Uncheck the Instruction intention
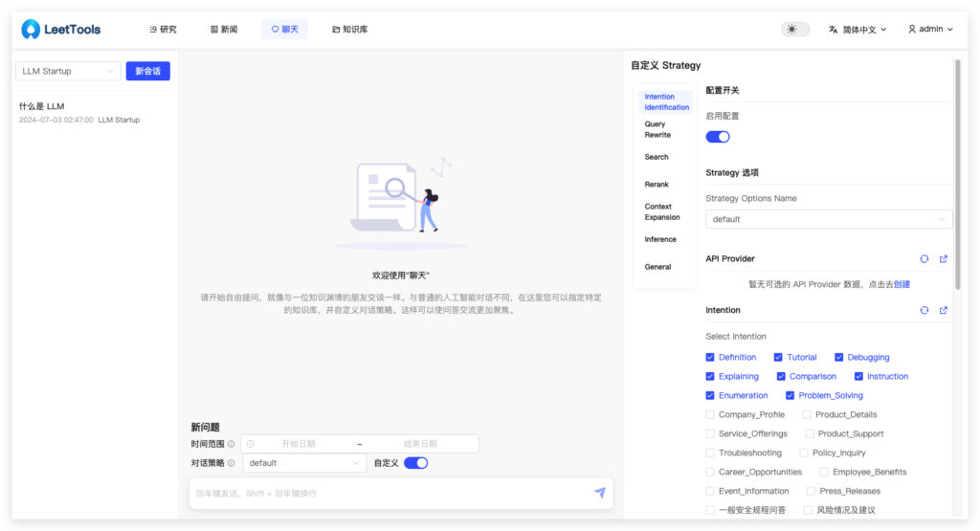The image size is (980, 531). pyautogui.click(x=858, y=376)
